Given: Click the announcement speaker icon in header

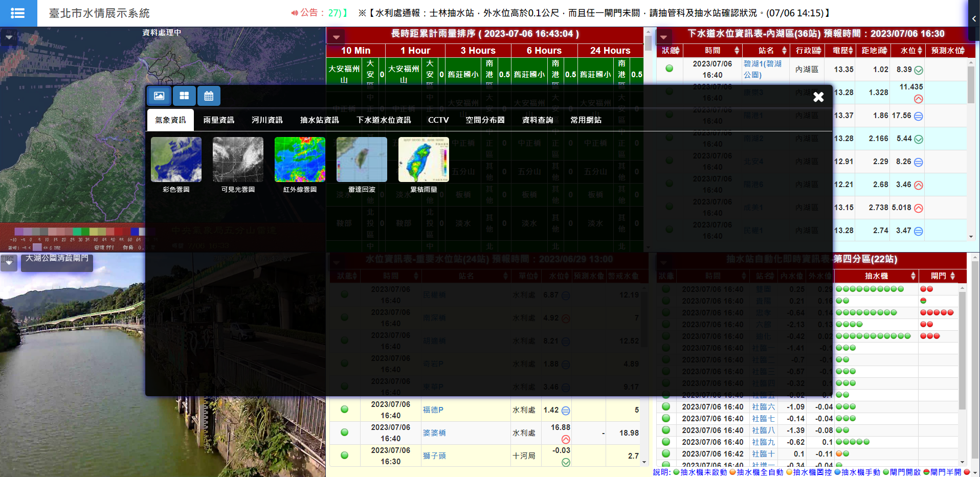Looking at the screenshot, I should [x=295, y=13].
